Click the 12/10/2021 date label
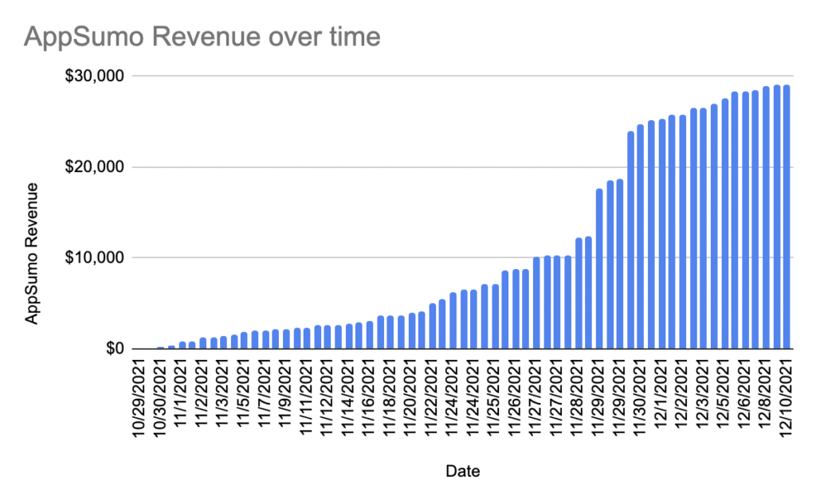 click(x=785, y=400)
